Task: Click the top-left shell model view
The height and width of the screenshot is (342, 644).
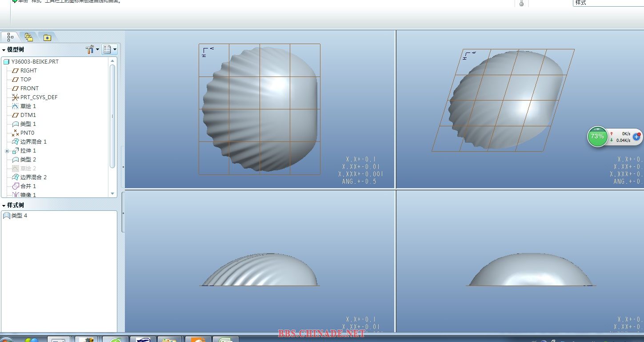Action: click(260, 109)
